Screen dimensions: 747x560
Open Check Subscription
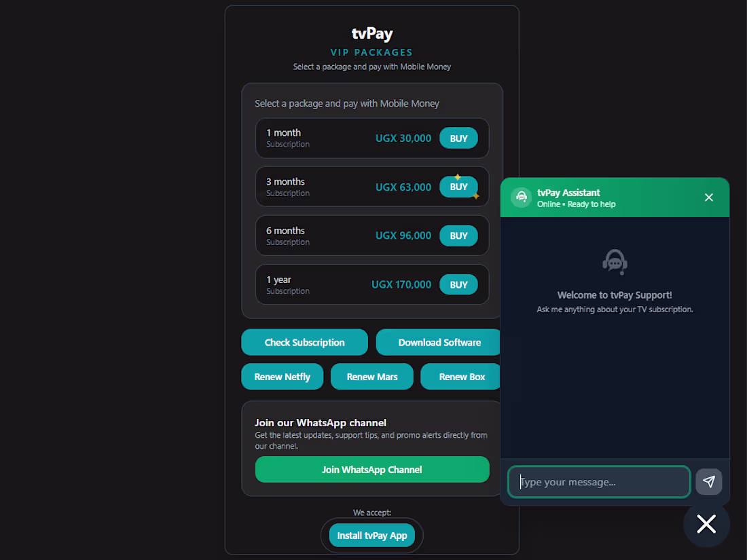[304, 342]
